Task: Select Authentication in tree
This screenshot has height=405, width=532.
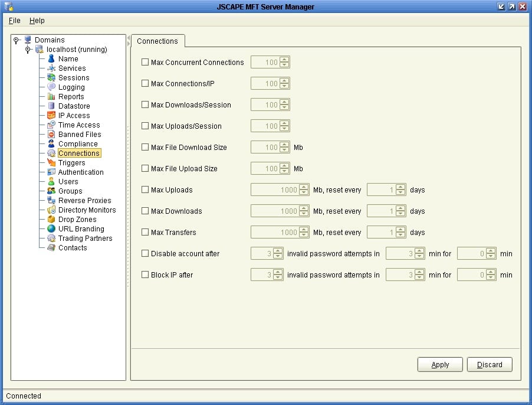Action: click(x=81, y=172)
